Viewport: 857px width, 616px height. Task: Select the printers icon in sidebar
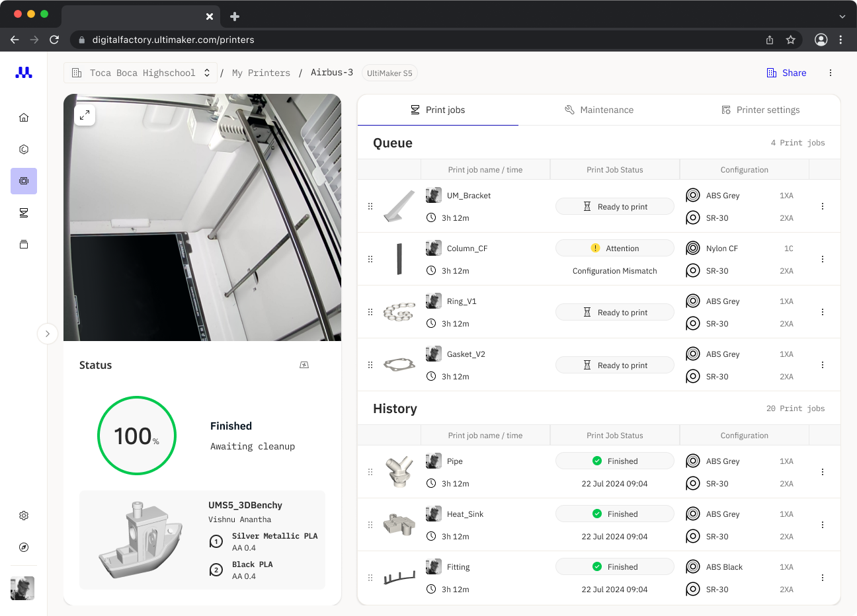tap(24, 181)
